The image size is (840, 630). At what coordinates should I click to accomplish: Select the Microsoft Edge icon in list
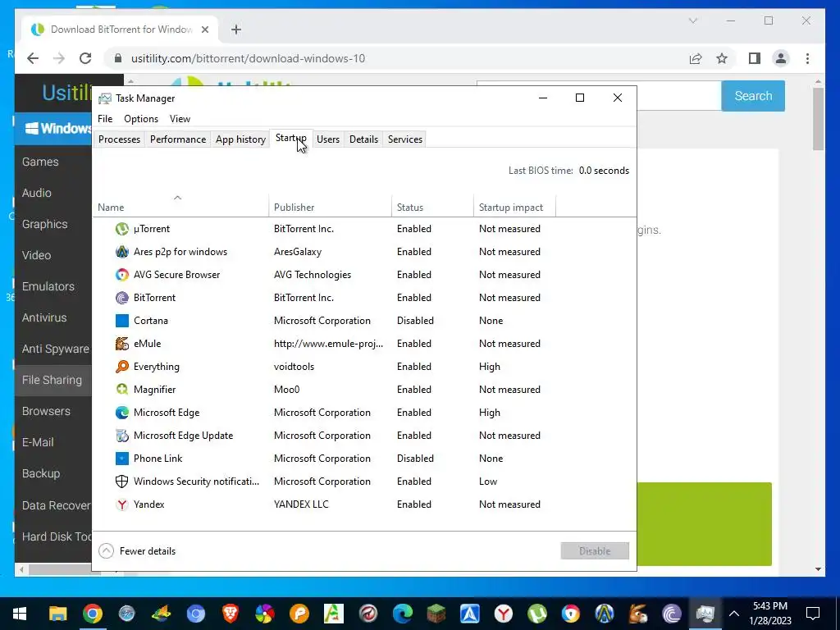click(x=122, y=413)
